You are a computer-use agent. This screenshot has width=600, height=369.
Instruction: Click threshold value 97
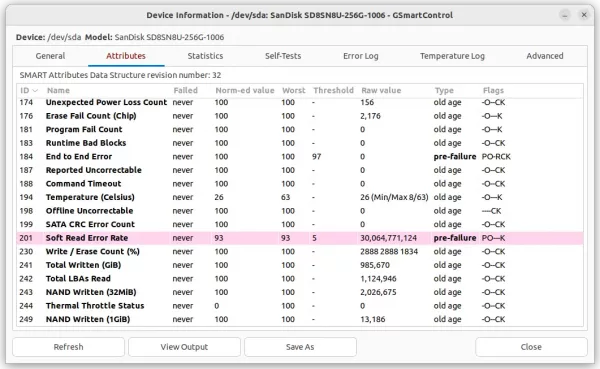click(316, 157)
